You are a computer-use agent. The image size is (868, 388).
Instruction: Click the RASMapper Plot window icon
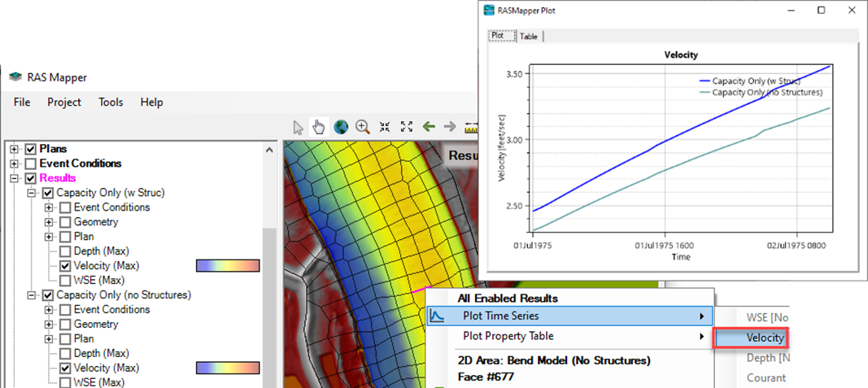point(489,10)
